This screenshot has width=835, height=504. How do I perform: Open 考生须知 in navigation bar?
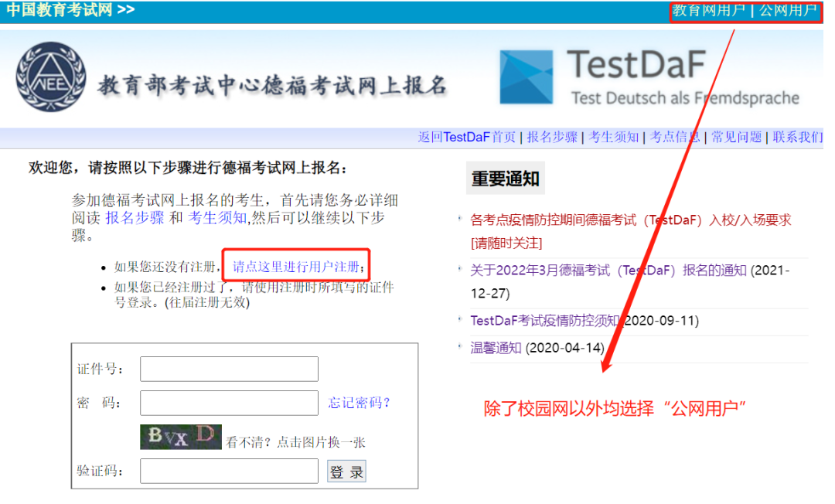coord(613,138)
